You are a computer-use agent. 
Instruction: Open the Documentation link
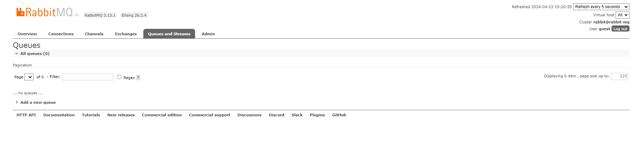click(59, 115)
